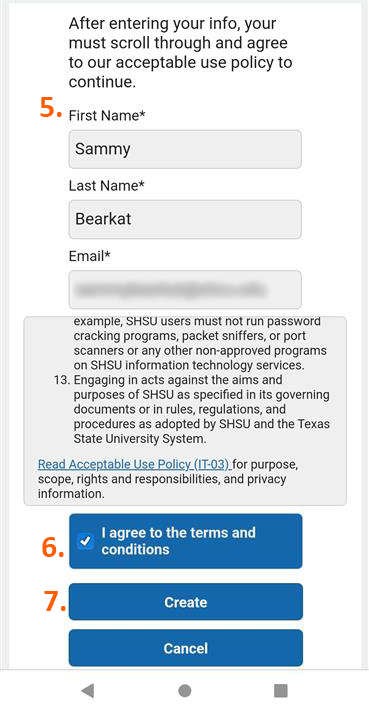Click the 'I agree to the terms and conditions' label
The image size is (369, 712).
(178, 541)
